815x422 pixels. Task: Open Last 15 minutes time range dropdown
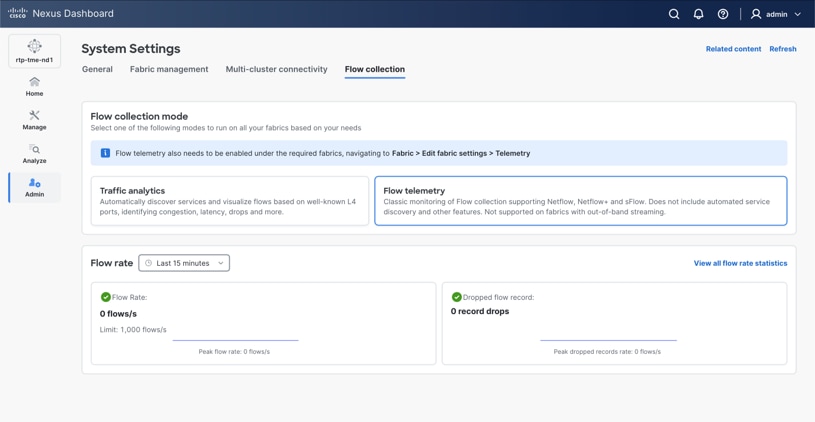(184, 263)
